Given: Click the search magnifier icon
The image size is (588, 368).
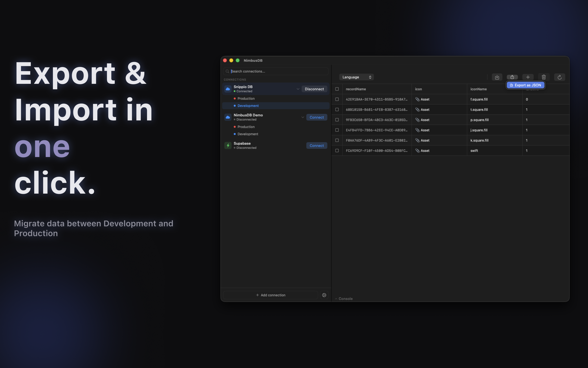Looking at the screenshot, I should [x=227, y=71].
